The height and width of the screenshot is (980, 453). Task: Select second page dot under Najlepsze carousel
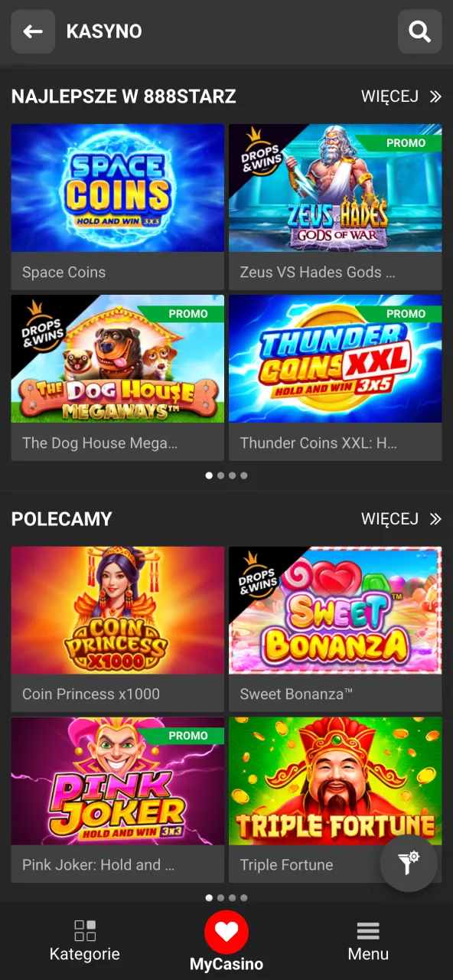pyautogui.click(x=220, y=475)
